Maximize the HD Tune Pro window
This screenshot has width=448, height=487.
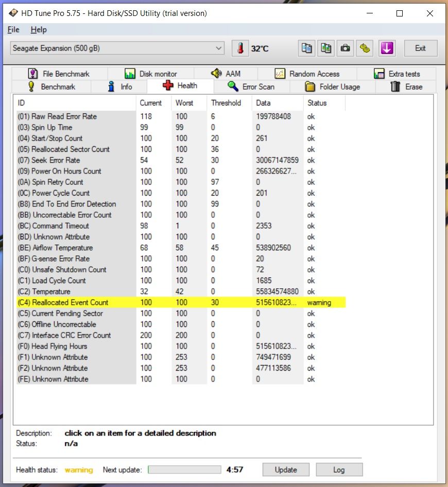click(x=400, y=13)
